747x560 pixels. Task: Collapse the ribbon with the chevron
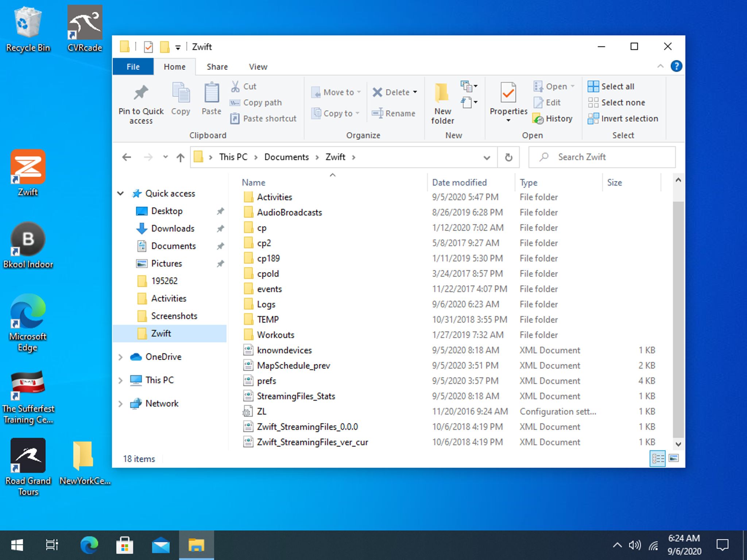click(x=660, y=66)
